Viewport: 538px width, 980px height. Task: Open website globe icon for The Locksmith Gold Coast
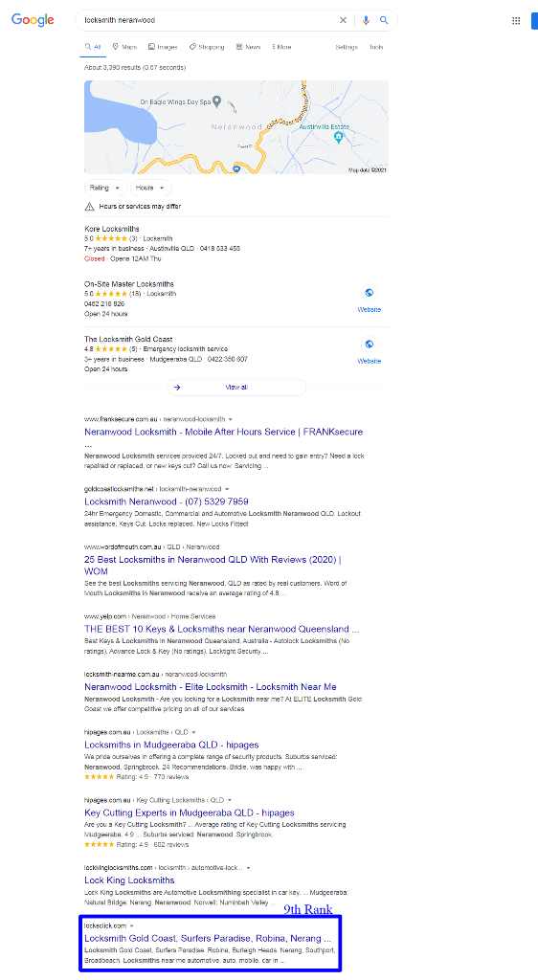(370, 344)
